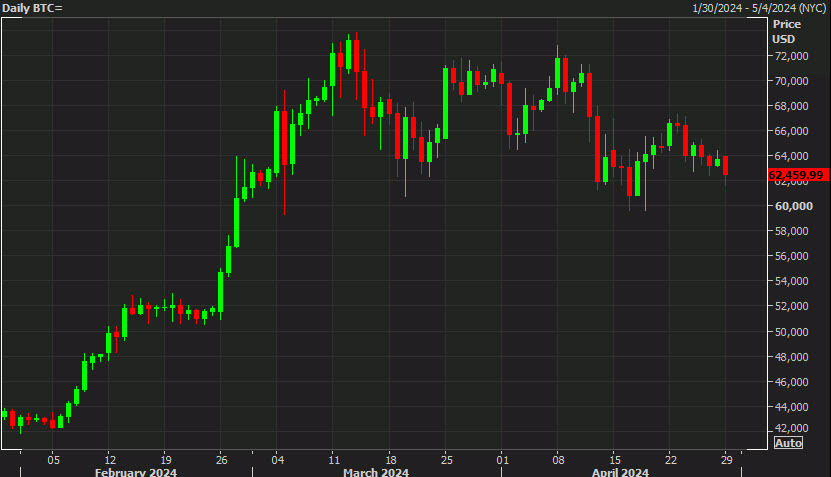
Task: Click the 18 date tick in March
Action: 391,460
